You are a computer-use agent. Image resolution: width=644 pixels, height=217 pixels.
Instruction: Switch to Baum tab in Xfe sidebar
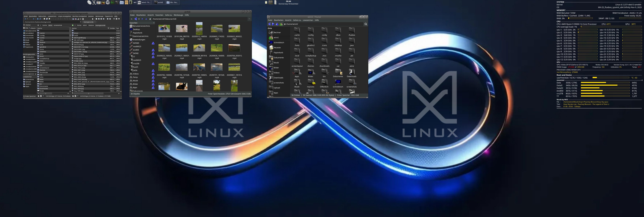tap(33, 28)
